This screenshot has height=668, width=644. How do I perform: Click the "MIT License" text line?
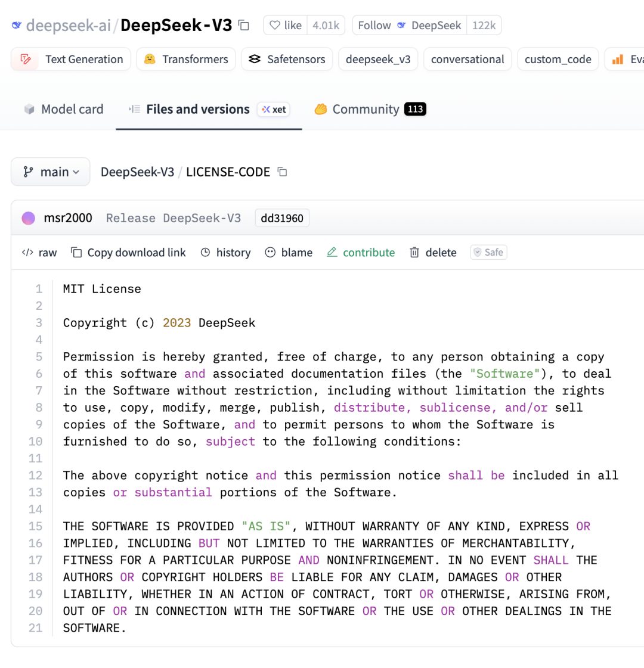102,289
